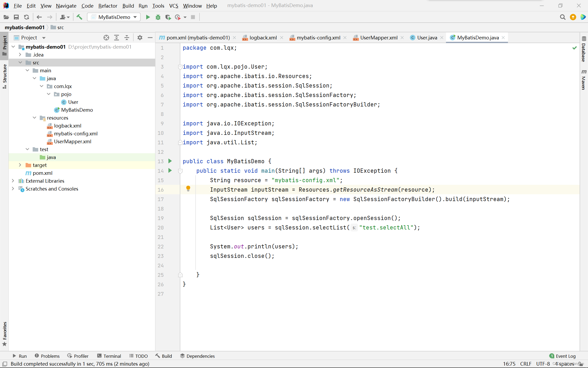The image size is (588, 368).
Task: Fold the import block at line 3
Action: (x=180, y=67)
